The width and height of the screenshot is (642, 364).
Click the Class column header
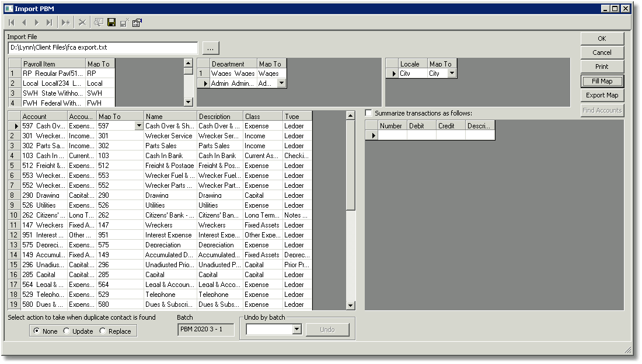263,116
